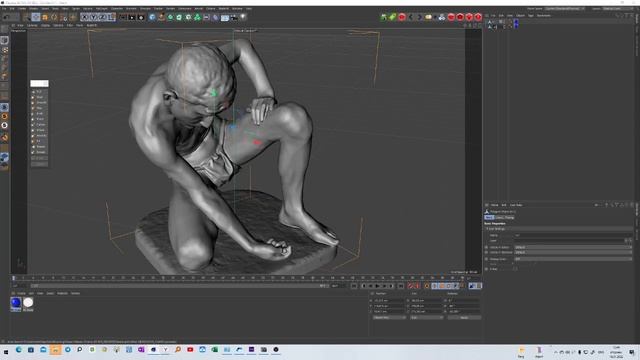The height and width of the screenshot is (360, 640).
Task: Open the Visible in Renderer dropdown
Action: point(573,252)
